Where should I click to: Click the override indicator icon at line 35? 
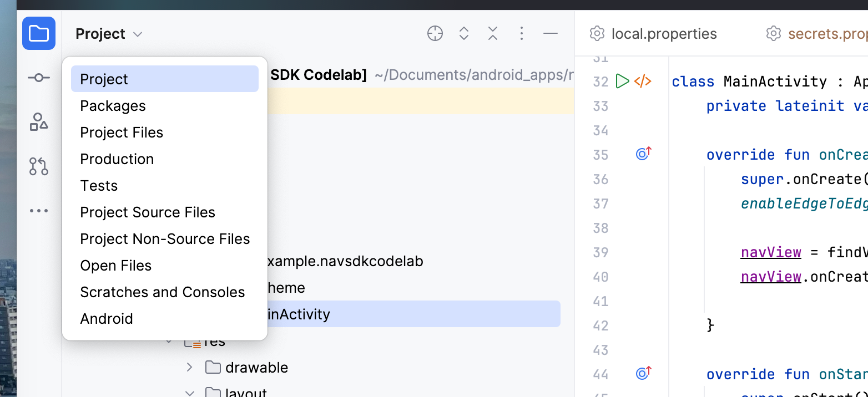pos(643,154)
